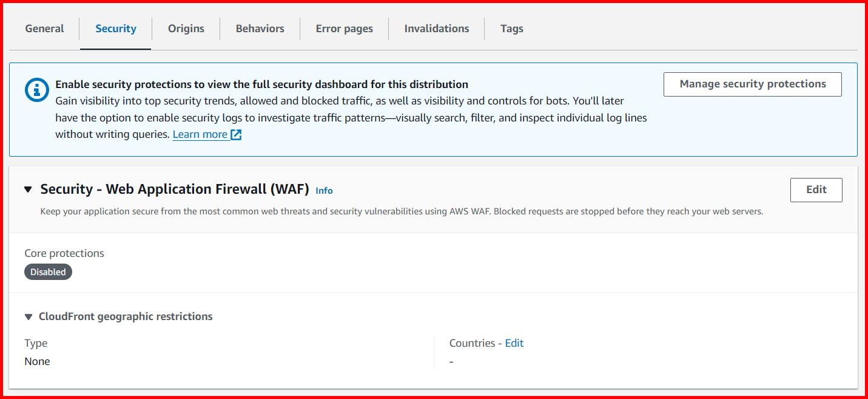
Task: Collapse the Security - Web Application Firewall section
Action: point(28,189)
